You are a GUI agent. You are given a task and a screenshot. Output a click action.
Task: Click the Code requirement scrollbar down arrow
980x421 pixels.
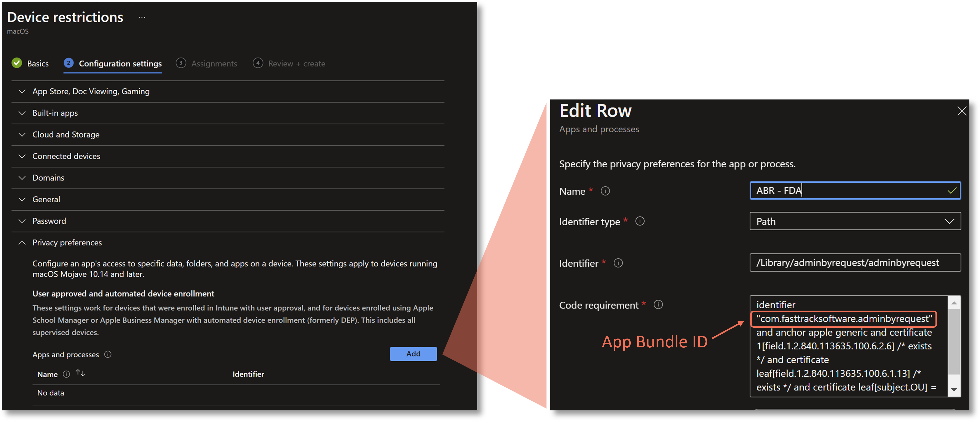coord(954,390)
